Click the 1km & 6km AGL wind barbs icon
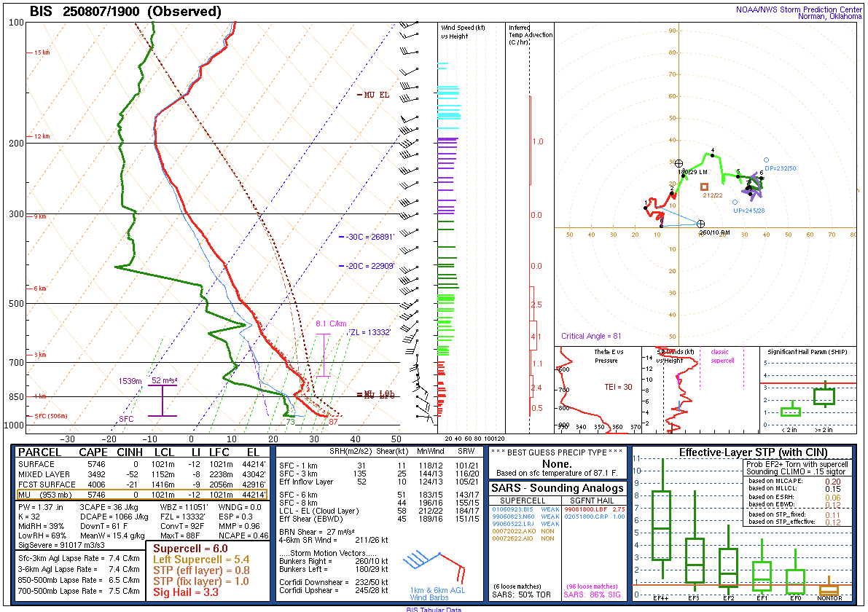Image resolution: width=868 pixels, height=612 pixels. [434, 566]
